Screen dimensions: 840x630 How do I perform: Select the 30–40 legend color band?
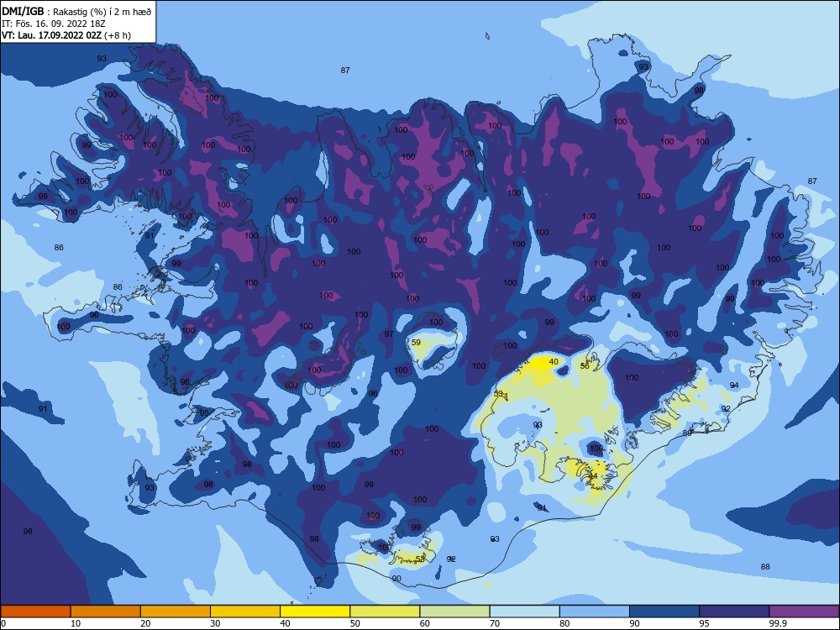(x=245, y=612)
